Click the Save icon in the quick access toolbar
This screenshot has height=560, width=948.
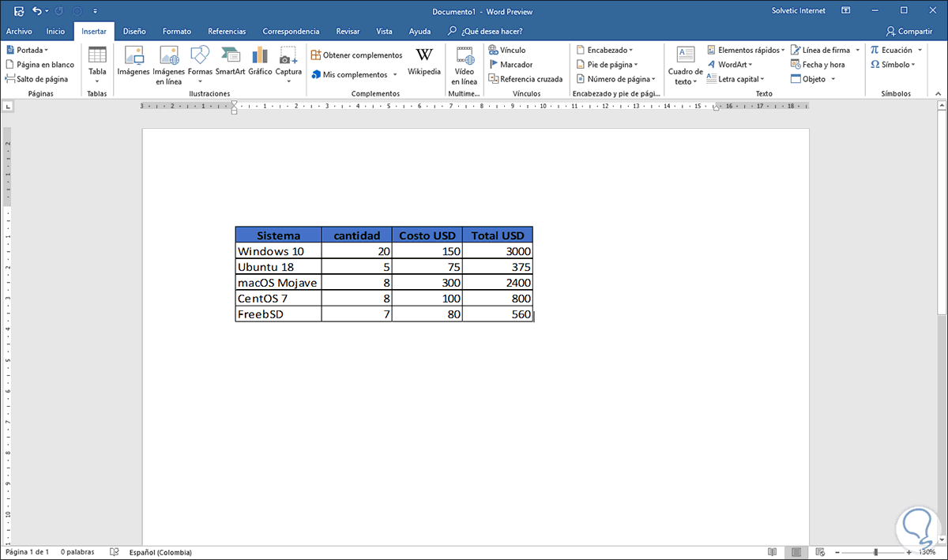pyautogui.click(x=18, y=12)
